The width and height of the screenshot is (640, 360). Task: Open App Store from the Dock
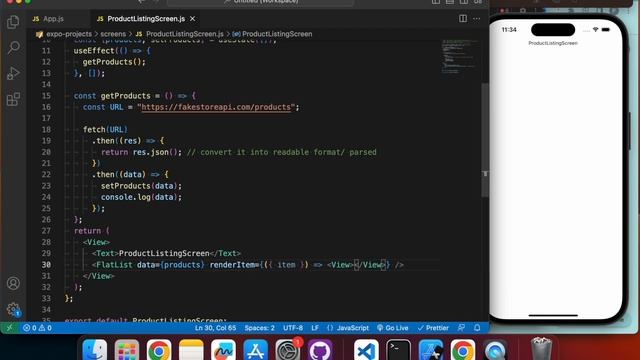point(256,351)
